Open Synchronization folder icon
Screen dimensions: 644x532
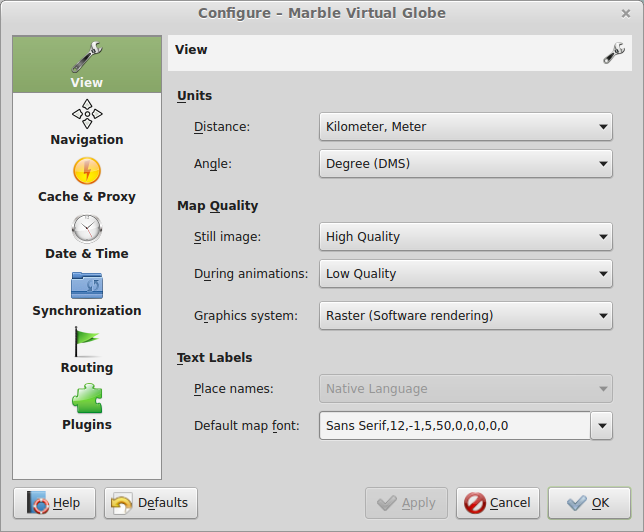pyautogui.click(x=87, y=285)
